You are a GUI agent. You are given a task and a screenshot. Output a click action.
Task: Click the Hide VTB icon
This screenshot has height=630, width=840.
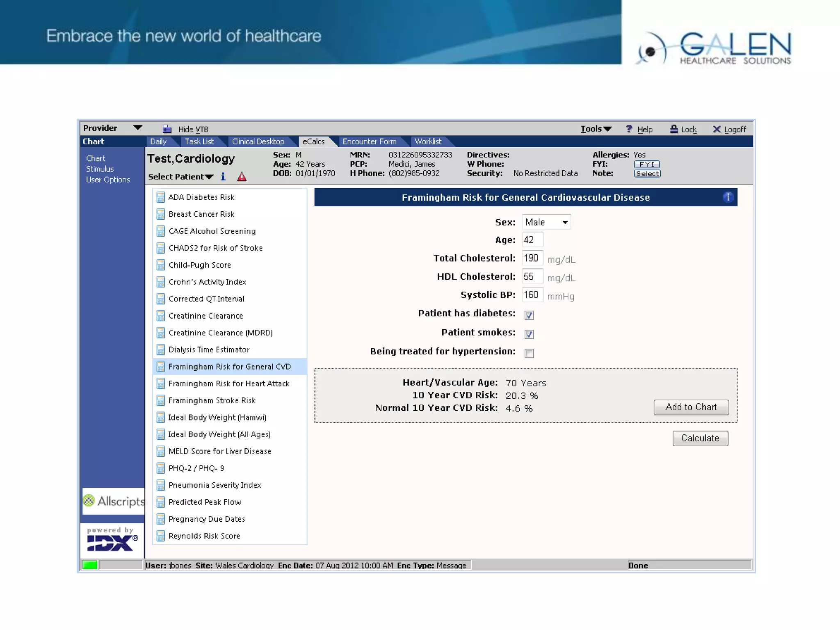click(167, 129)
